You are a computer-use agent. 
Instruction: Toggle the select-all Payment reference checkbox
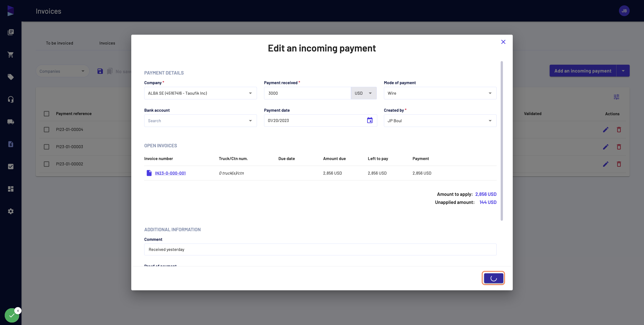point(47,113)
